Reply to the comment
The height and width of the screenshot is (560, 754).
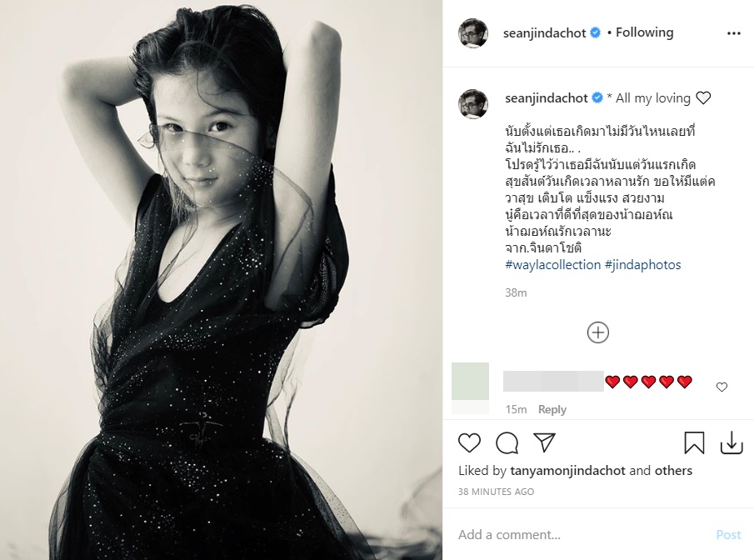tap(552, 409)
